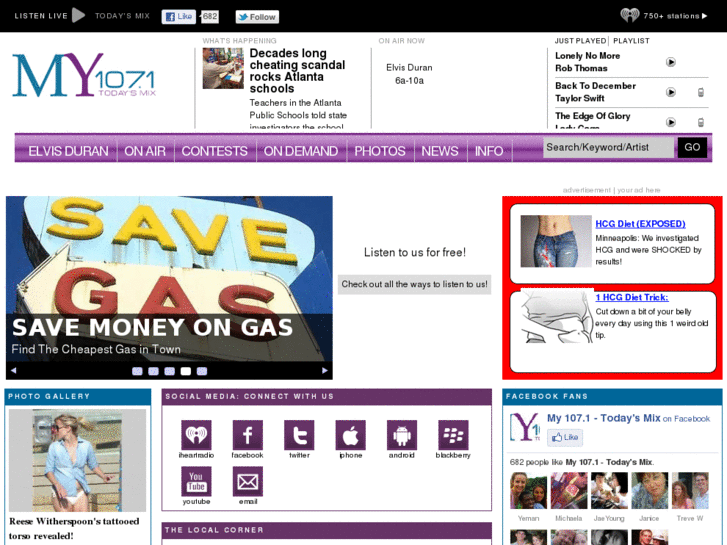Open My 107.1 - Today's Mix Facebook page
The width and height of the screenshot is (727, 545).
point(603,418)
